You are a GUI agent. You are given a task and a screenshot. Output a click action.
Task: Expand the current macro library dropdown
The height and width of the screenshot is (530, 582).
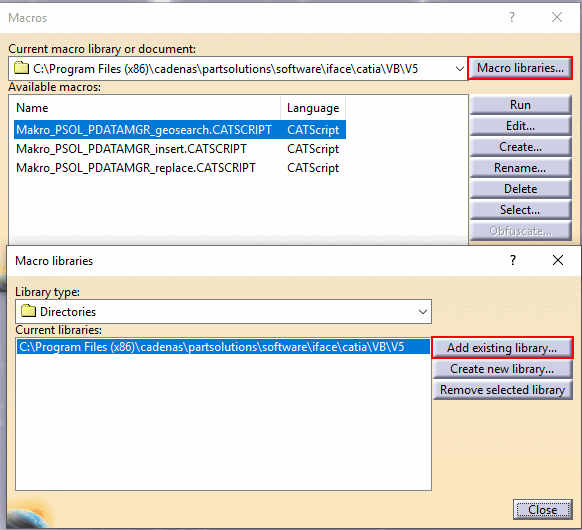point(460,69)
